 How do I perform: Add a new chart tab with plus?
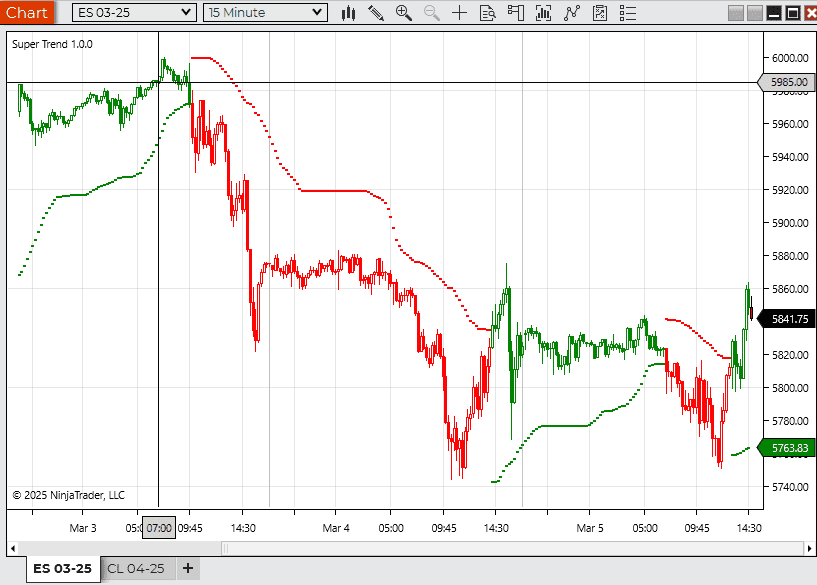(x=188, y=568)
